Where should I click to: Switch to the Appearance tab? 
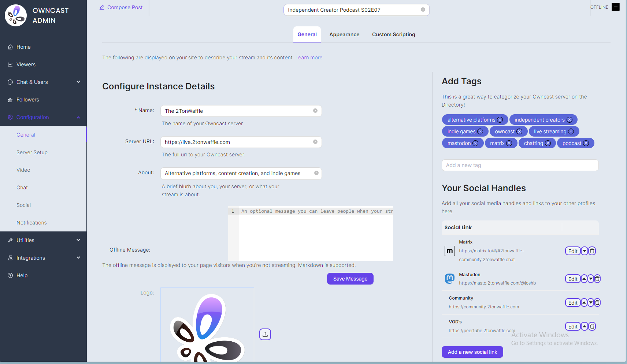click(344, 34)
